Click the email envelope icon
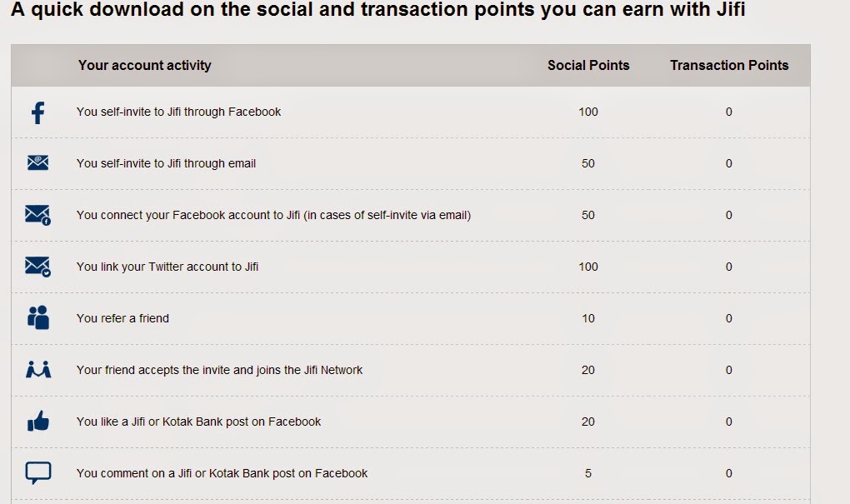850x504 pixels. coord(37,163)
